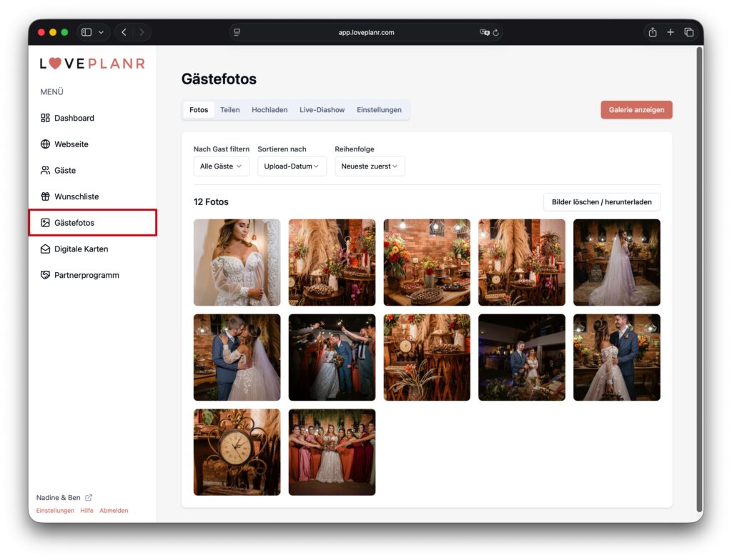Switch to the Live-Diashow tab

[x=322, y=110]
